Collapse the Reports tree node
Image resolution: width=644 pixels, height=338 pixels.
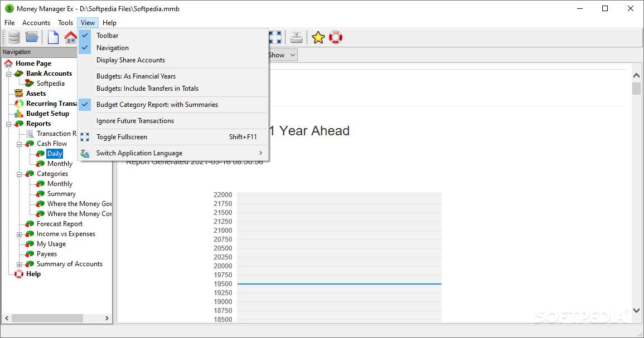tap(8, 124)
